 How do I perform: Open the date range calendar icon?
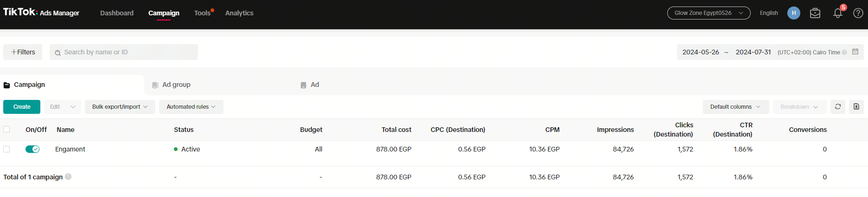[855, 52]
